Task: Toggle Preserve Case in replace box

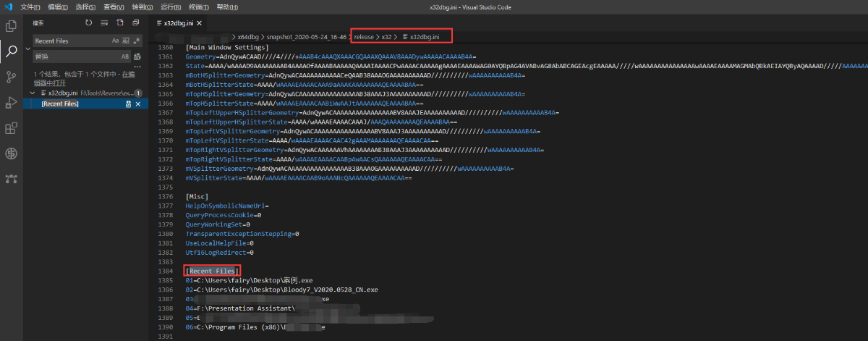Action: tap(125, 56)
